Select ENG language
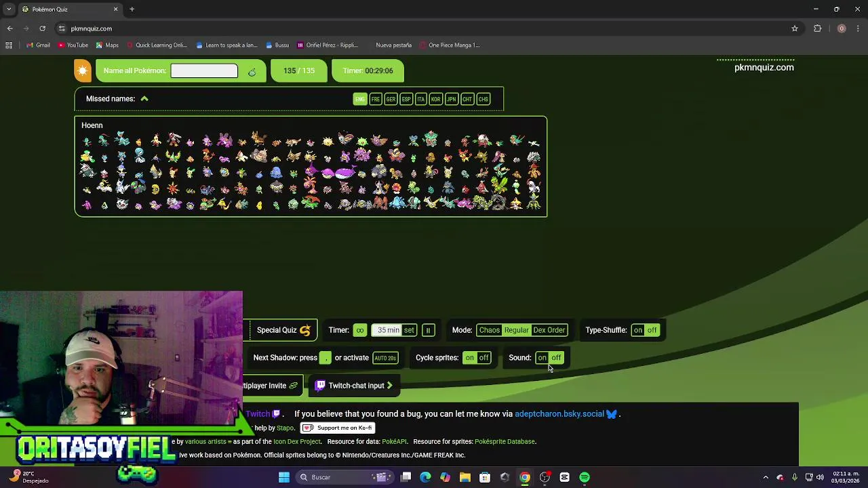The image size is (868, 488). [x=360, y=99]
